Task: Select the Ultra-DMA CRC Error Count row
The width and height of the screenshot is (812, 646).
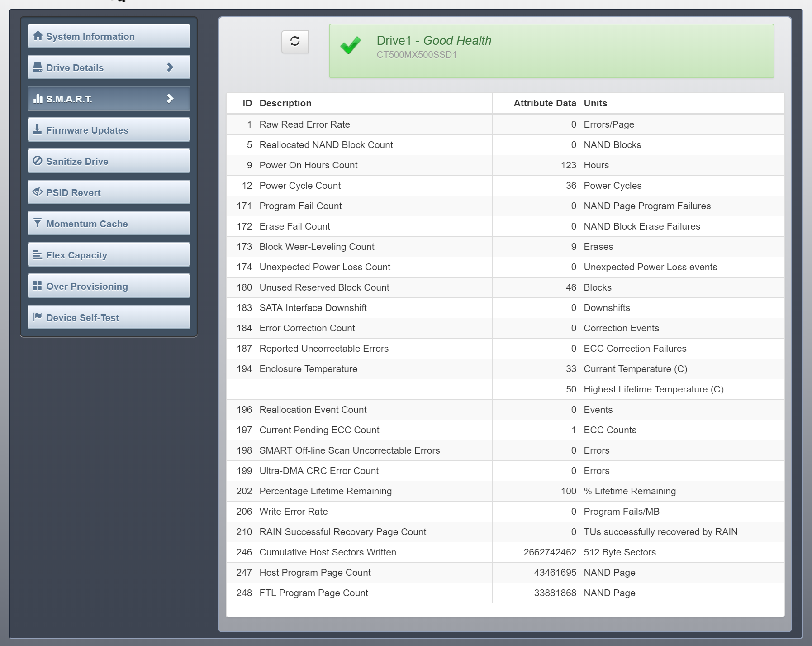Action: 505,471
